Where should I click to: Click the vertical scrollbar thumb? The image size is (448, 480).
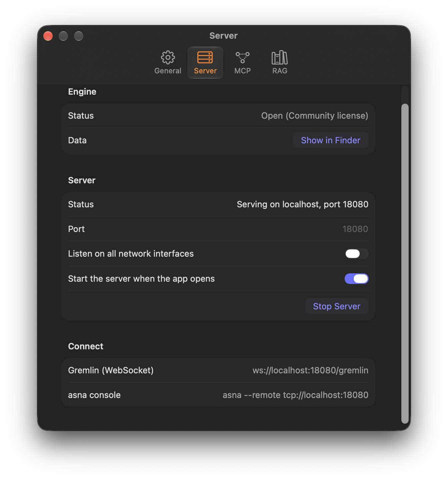click(405, 263)
